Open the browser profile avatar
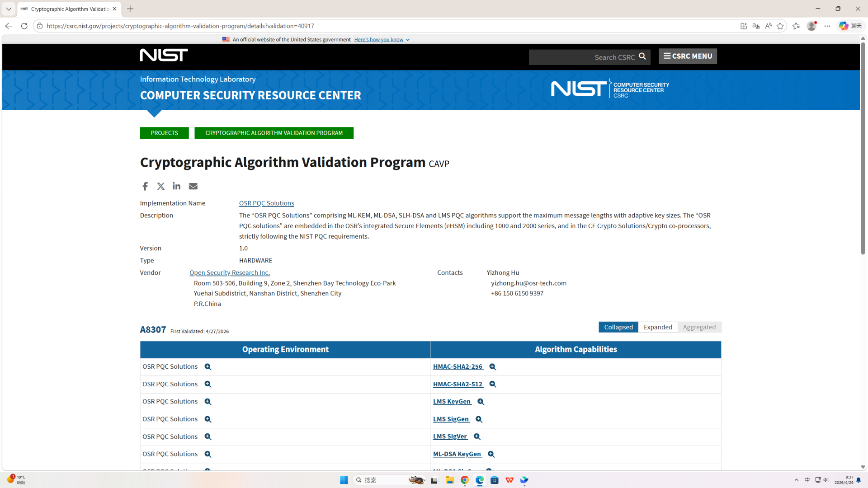 812,26
